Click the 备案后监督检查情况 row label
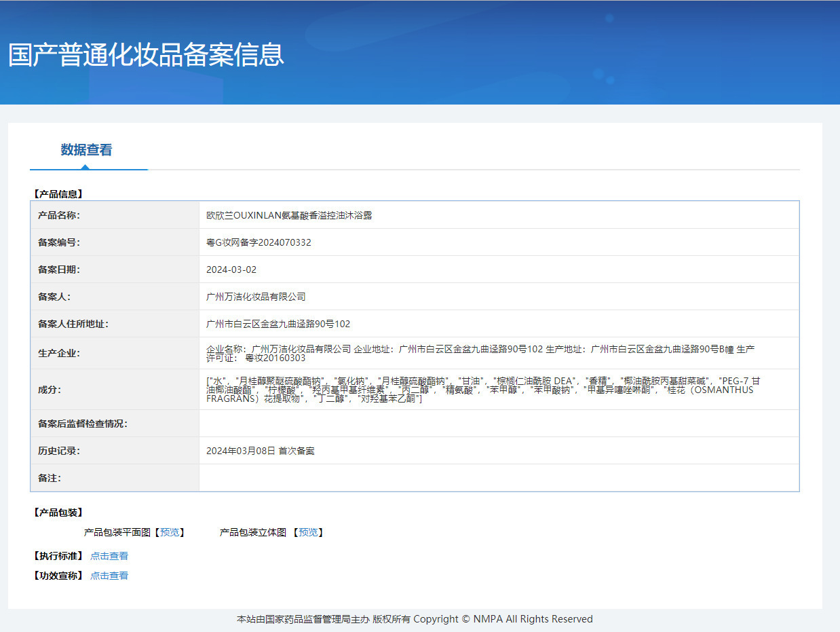The image size is (840, 632). coord(83,424)
